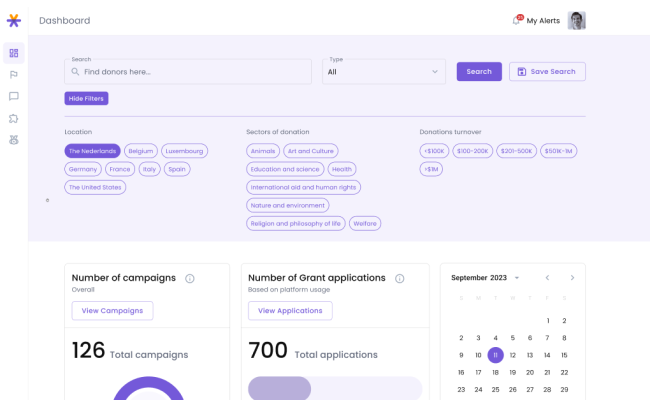Select day 15 in calendar
This screenshot has width=650, height=400.
[564, 355]
